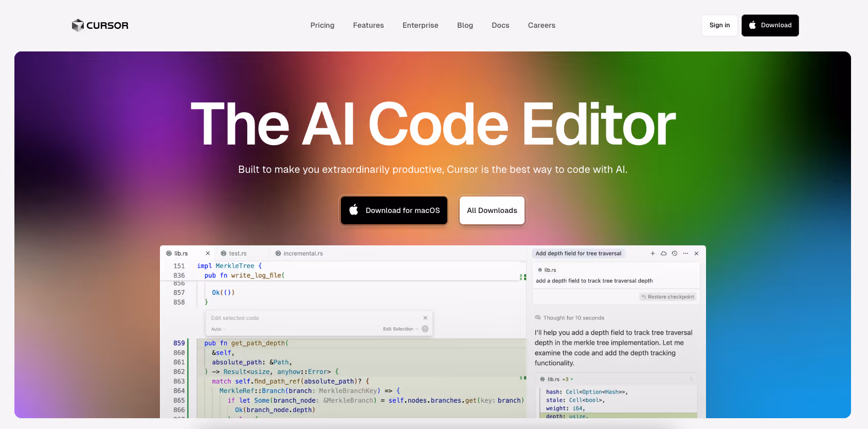Click 'pub fn write_log_file(' sticky line

point(244,276)
